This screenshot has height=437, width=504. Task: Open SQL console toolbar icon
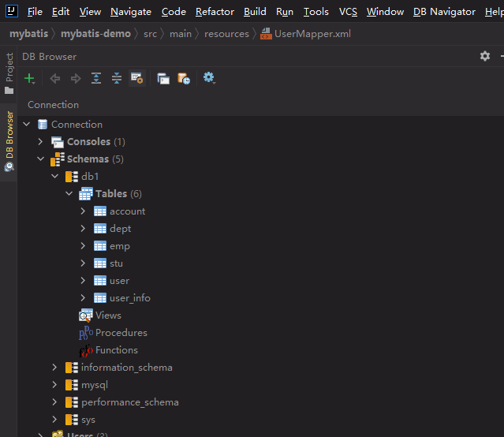point(163,78)
